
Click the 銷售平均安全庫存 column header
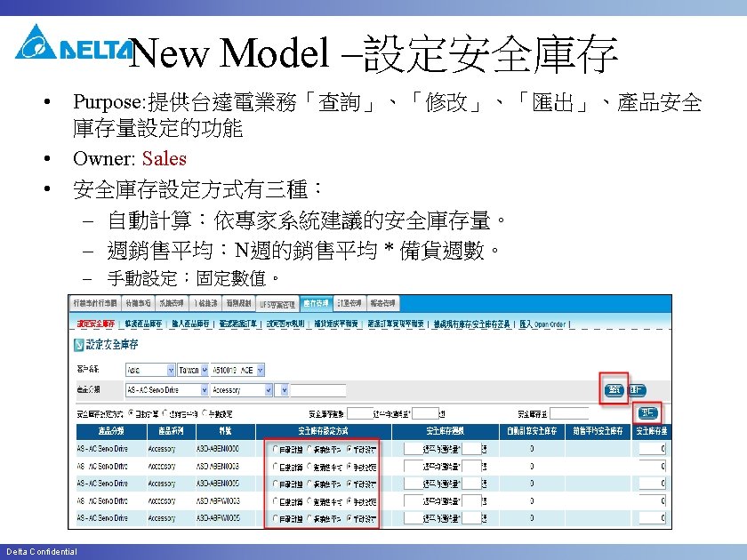pos(598,431)
